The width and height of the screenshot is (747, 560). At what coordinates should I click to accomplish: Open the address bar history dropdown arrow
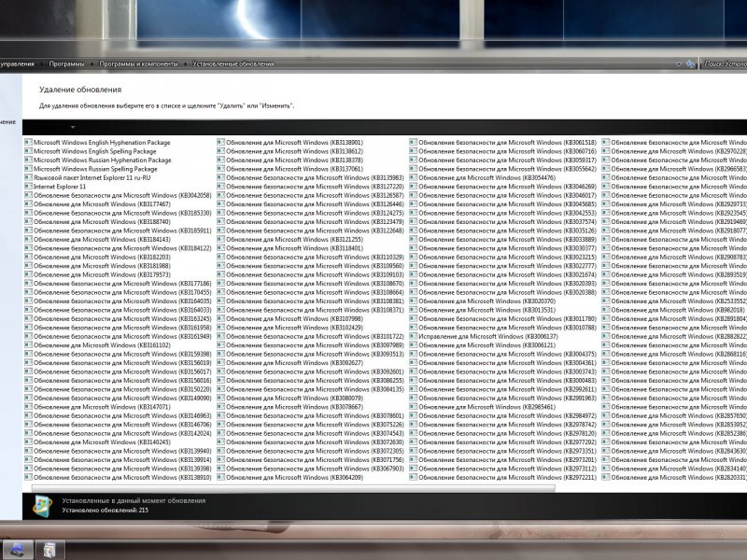coord(679,63)
